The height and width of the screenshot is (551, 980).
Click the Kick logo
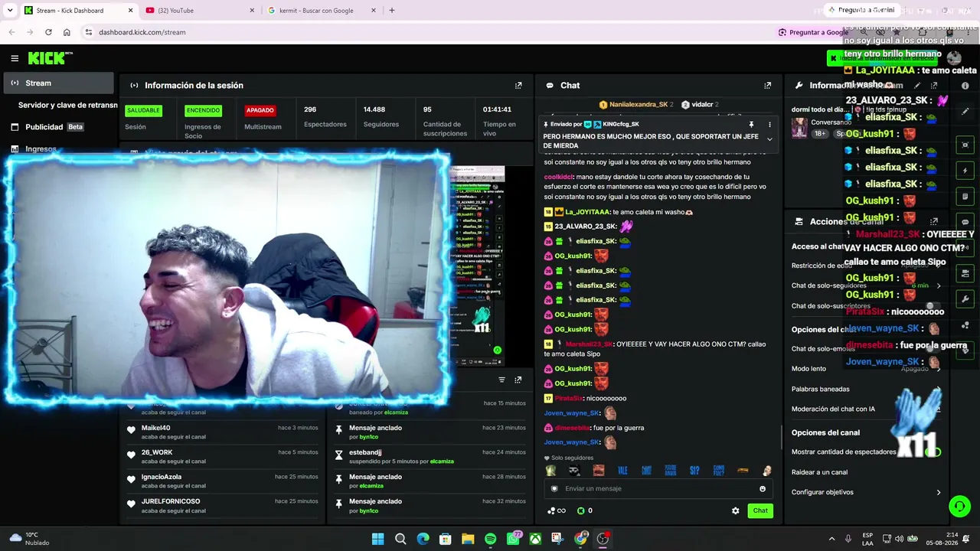[x=51, y=58]
